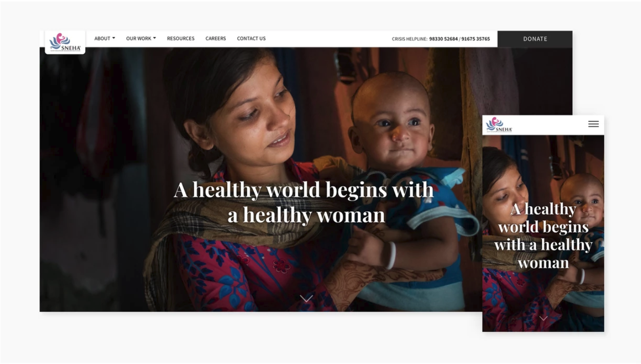The image size is (641, 364).
Task: Click the SNEHA logo on desktop header
Action: tap(65, 42)
